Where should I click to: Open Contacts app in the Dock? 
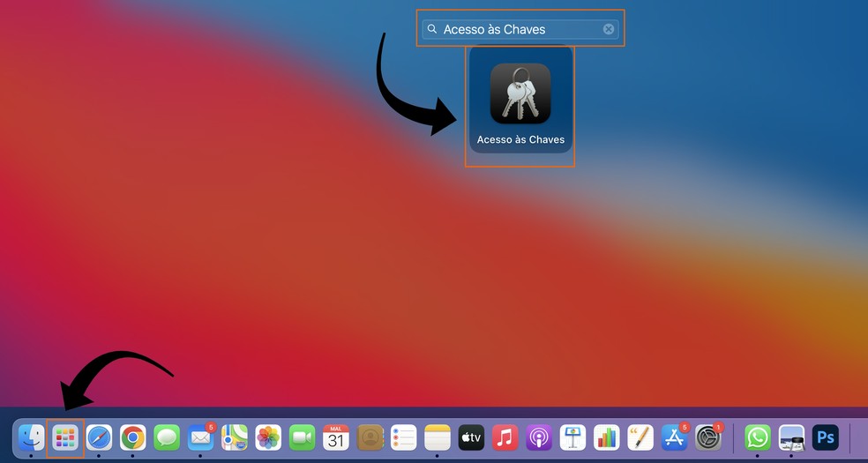(x=370, y=437)
